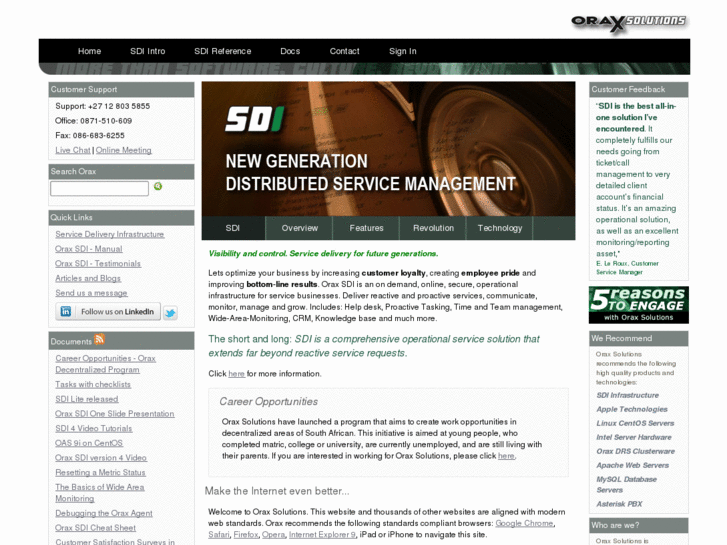
Task: Open the Orax SDI - Manual link
Action: (x=89, y=249)
